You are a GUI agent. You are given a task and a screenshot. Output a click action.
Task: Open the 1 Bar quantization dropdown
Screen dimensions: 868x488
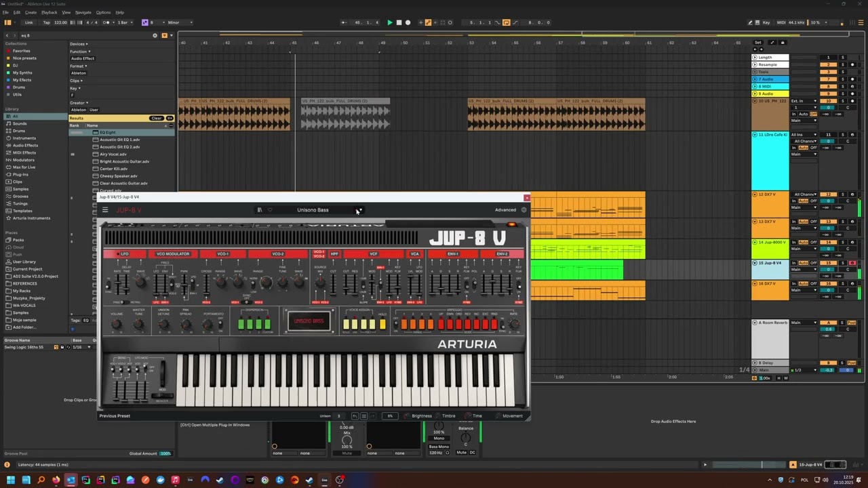(x=126, y=22)
